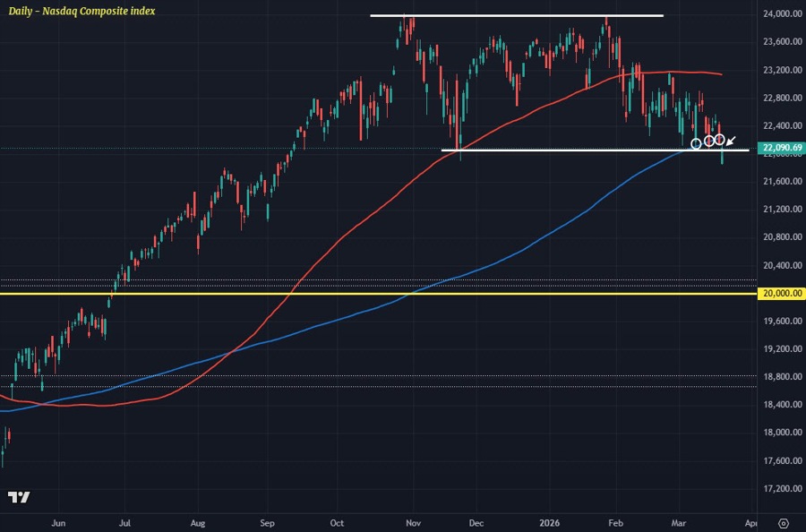
Task: Click the Jun label on time axis
Action: 59,521
